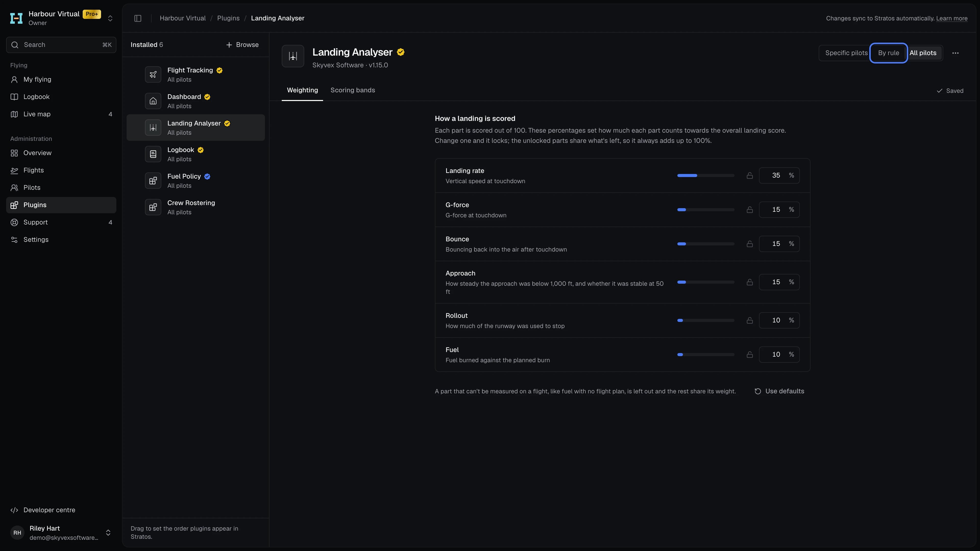The image size is (980, 551).
Task: Click the Logbook plugin document icon
Action: tap(153, 154)
